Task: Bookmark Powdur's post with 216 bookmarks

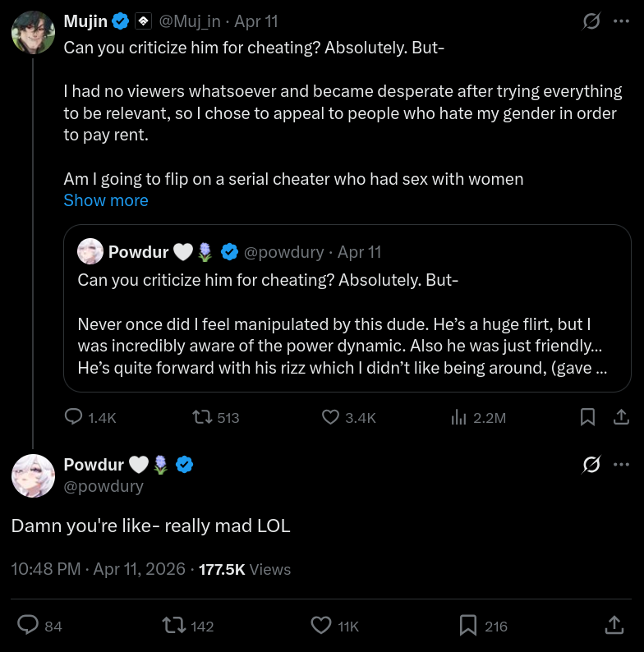Action: [484, 626]
